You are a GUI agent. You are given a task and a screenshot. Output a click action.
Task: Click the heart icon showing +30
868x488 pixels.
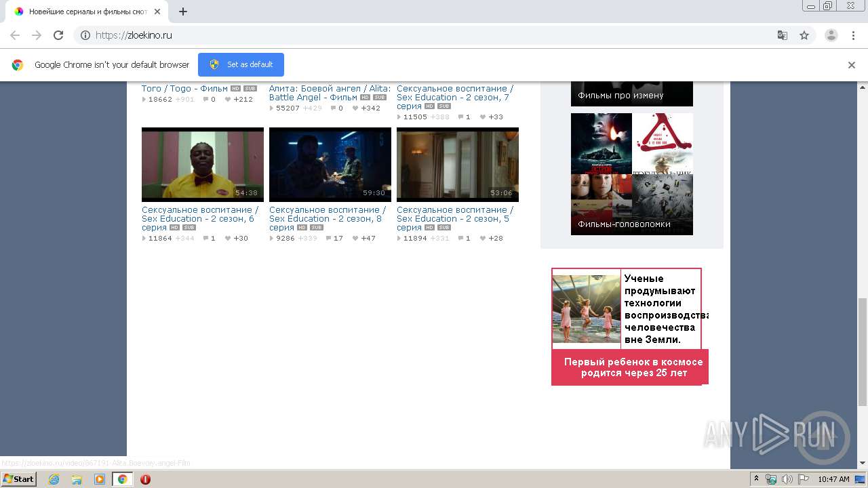[x=229, y=239]
